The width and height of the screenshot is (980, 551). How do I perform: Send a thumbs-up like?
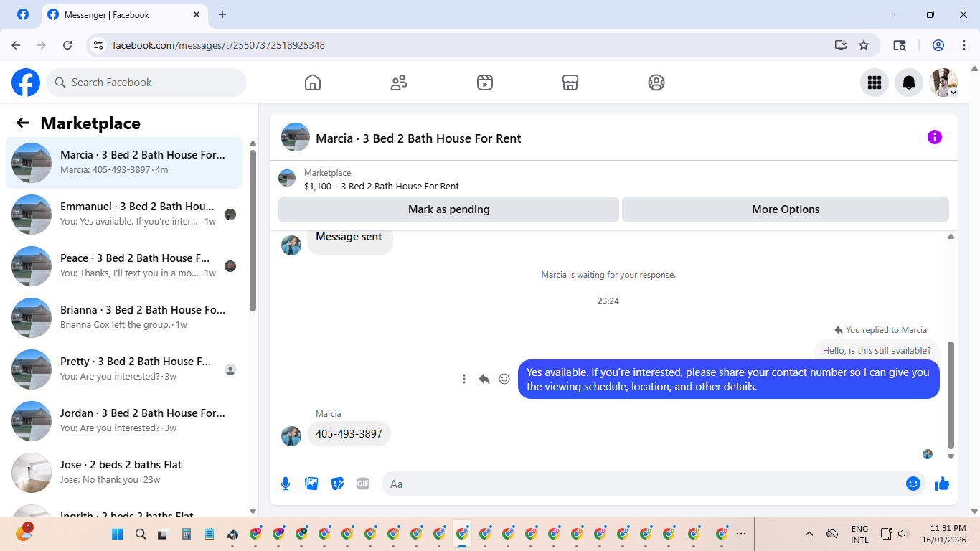(942, 484)
